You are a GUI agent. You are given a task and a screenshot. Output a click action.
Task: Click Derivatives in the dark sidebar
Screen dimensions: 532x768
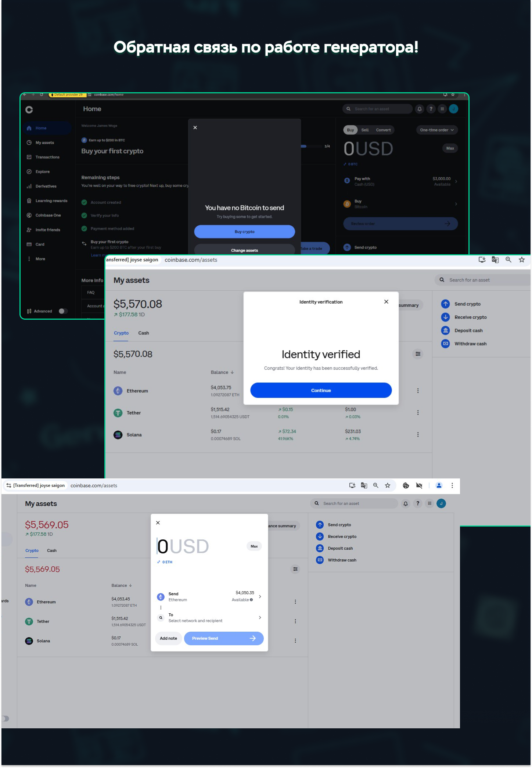point(46,186)
